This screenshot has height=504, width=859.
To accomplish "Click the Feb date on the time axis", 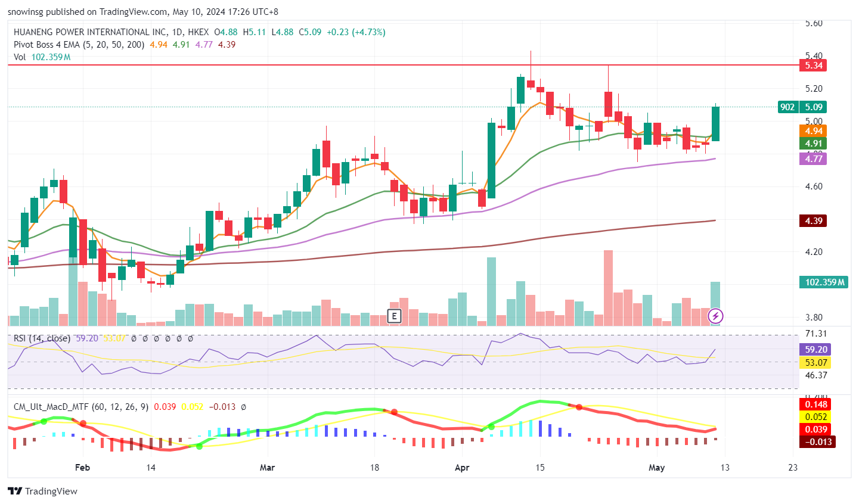I will point(83,468).
